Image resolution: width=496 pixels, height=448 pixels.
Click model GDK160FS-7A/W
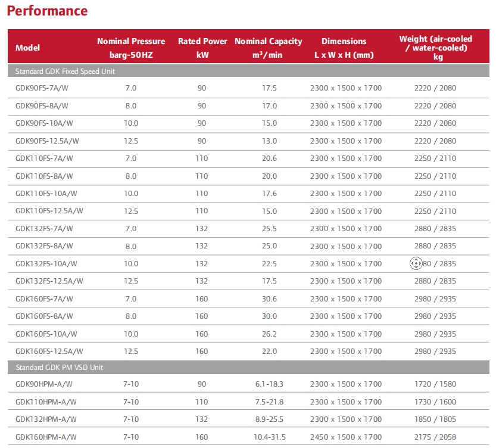44,299
